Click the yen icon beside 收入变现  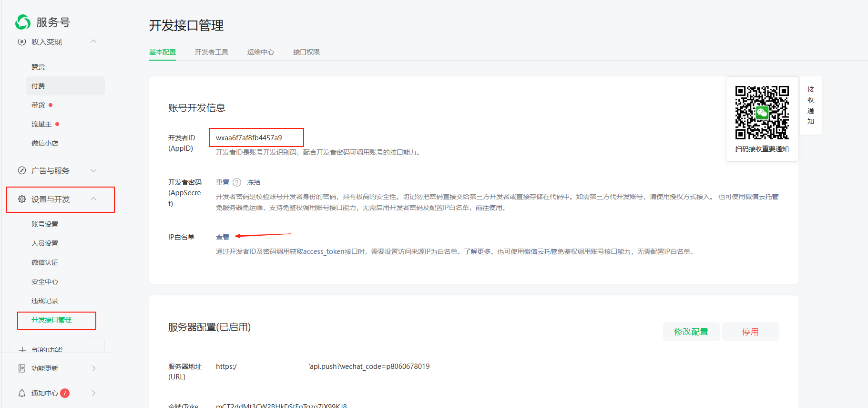(22, 42)
